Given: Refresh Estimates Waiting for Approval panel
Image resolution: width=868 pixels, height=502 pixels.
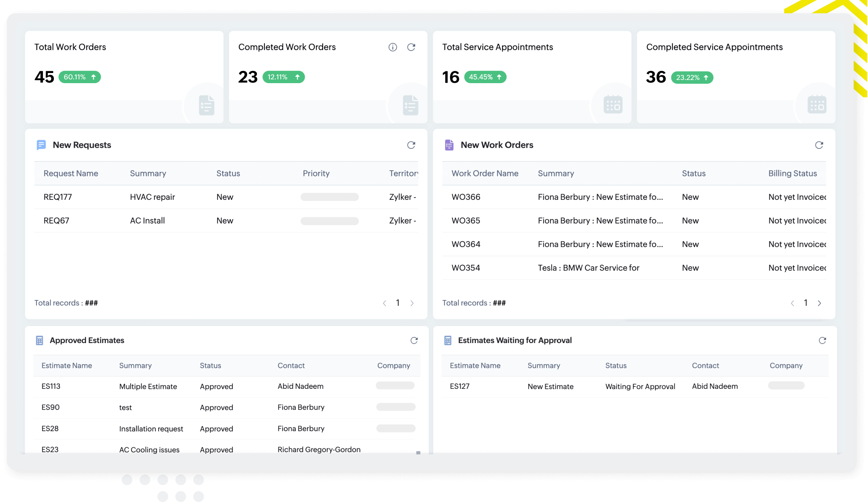Looking at the screenshot, I should coord(822,340).
